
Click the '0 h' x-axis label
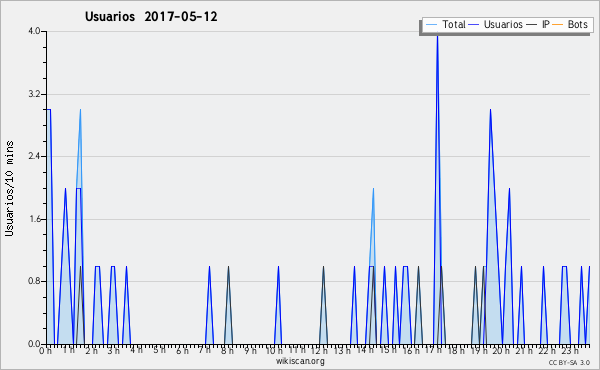point(46,351)
